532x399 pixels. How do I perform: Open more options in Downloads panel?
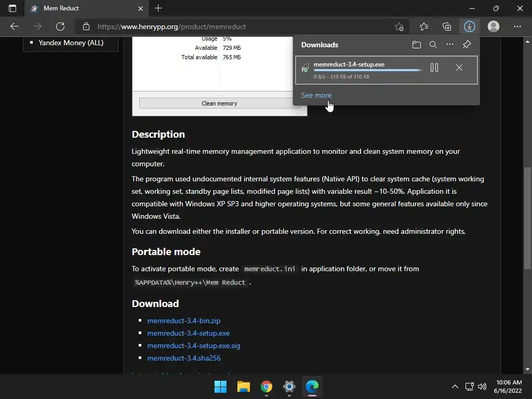pyautogui.click(x=449, y=45)
